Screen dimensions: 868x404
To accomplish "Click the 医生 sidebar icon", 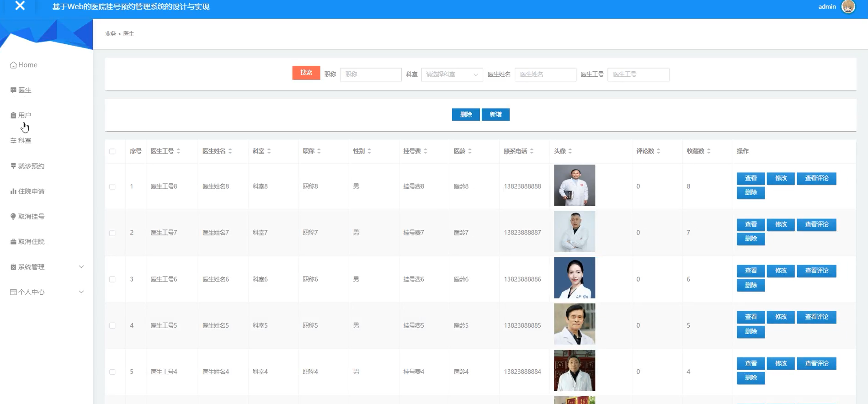I will pyautogui.click(x=13, y=90).
